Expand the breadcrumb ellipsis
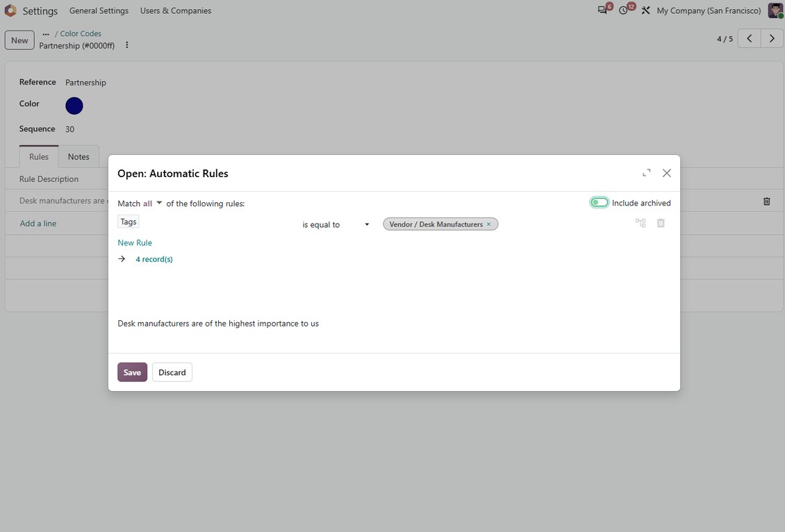Image resolution: width=785 pixels, height=532 pixels. pos(46,33)
